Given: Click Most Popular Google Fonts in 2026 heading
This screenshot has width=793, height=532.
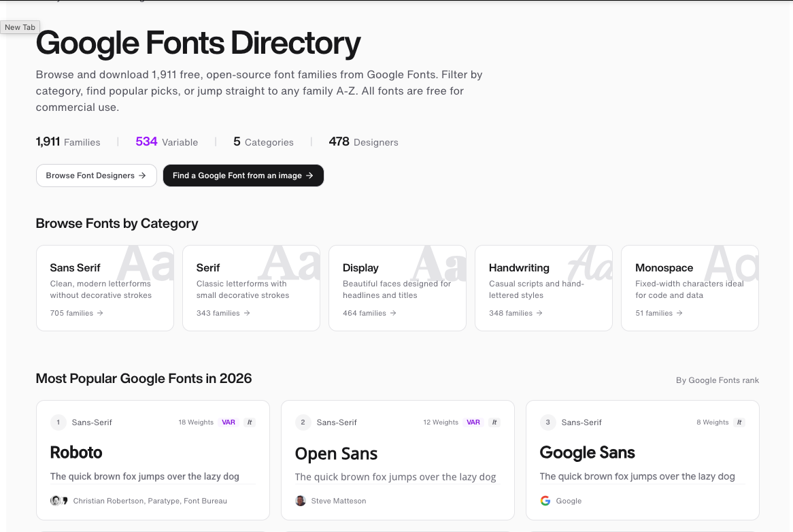Looking at the screenshot, I should click(144, 378).
